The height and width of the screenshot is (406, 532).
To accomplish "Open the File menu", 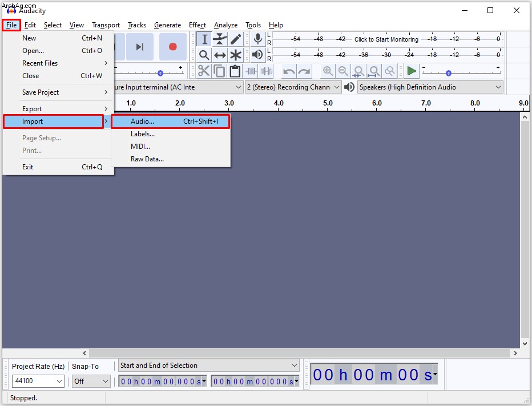I will [11, 25].
